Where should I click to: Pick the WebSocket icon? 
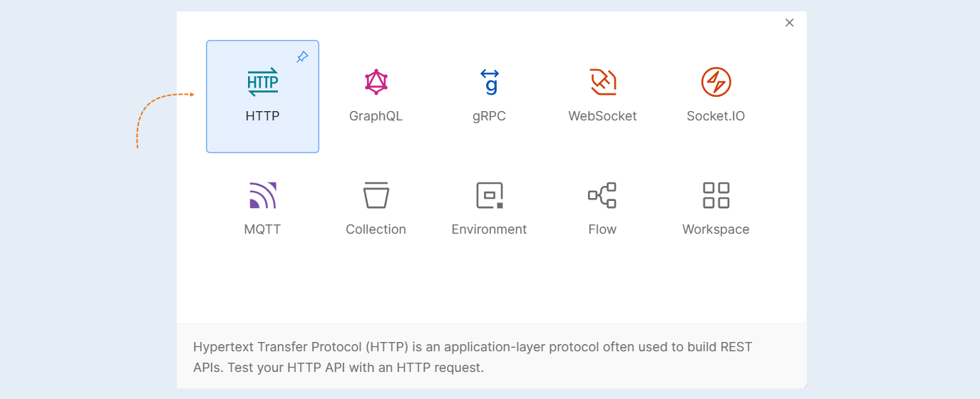click(x=602, y=82)
